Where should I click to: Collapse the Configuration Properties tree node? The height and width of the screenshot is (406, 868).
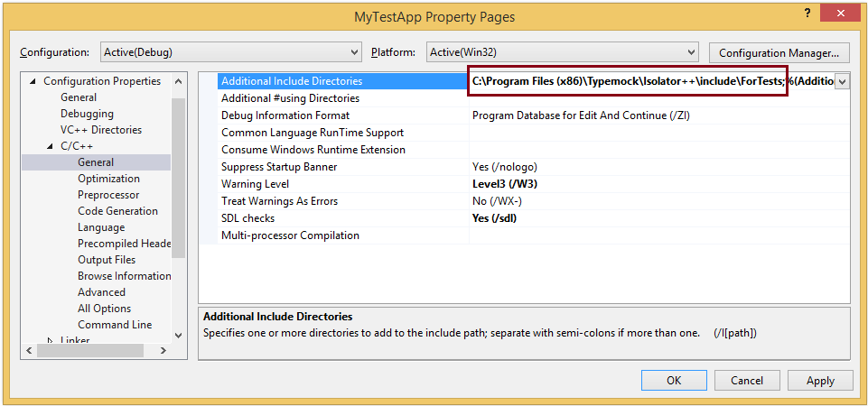33,81
